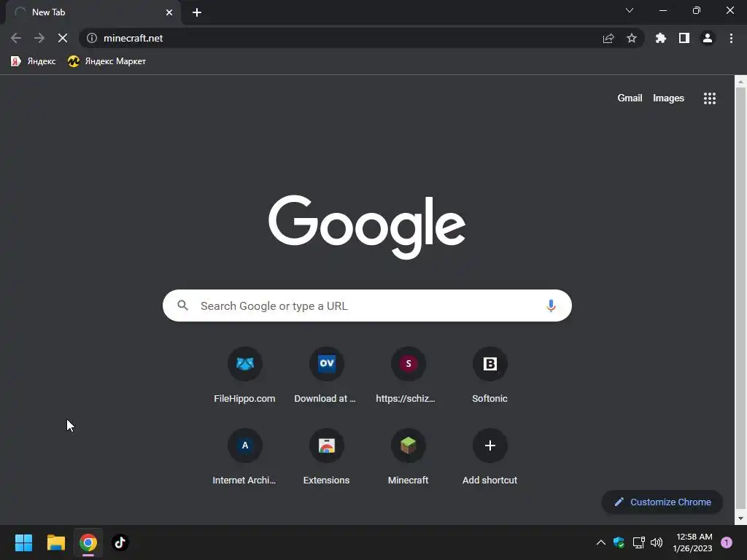Start voice search with microphone icon
This screenshot has width=747, height=560.
pyautogui.click(x=551, y=306)
